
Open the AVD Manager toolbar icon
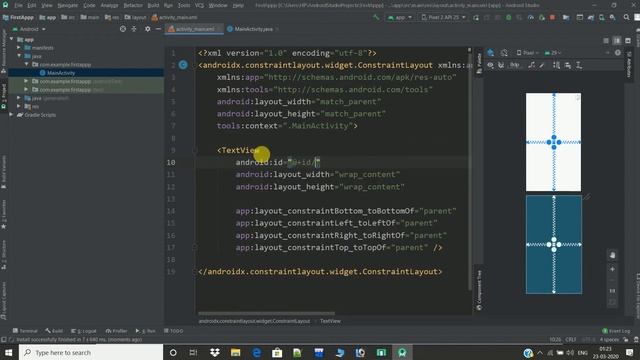602,18
